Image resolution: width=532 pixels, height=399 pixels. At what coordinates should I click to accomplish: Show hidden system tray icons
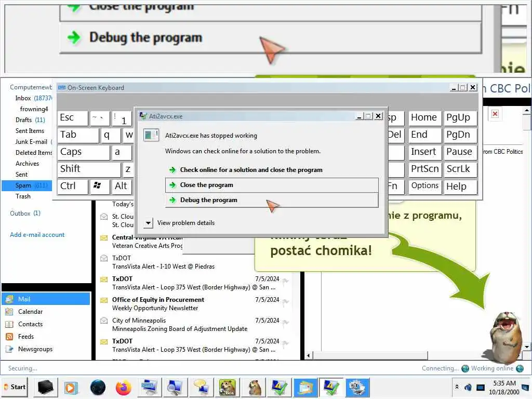[x=457, y=387]
